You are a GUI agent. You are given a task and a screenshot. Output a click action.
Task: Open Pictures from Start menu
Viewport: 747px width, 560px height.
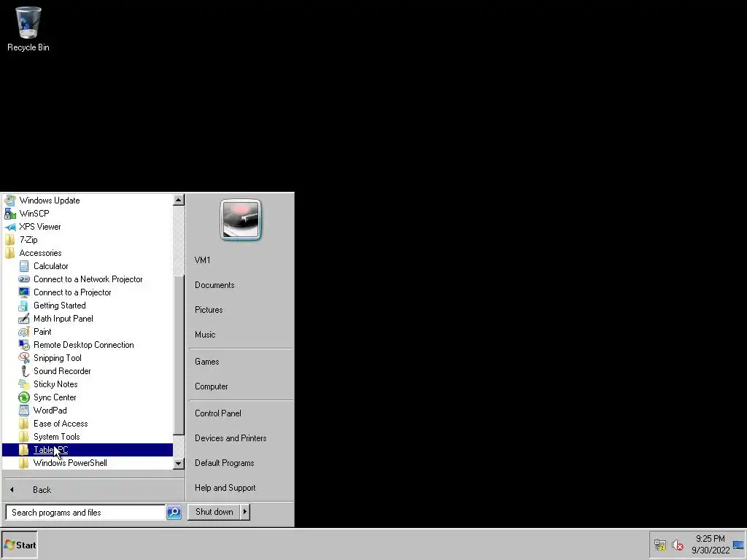point(209,309)
